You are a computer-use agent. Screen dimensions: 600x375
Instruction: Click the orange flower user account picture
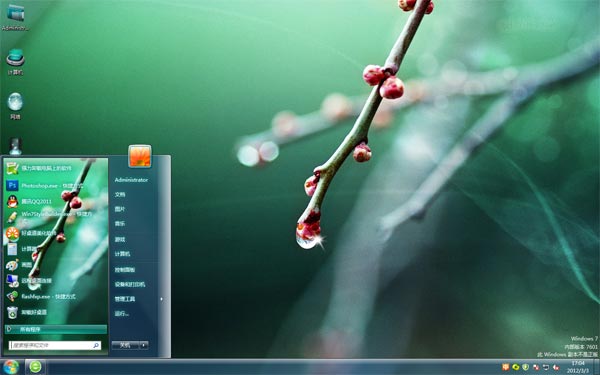(140, 156)
